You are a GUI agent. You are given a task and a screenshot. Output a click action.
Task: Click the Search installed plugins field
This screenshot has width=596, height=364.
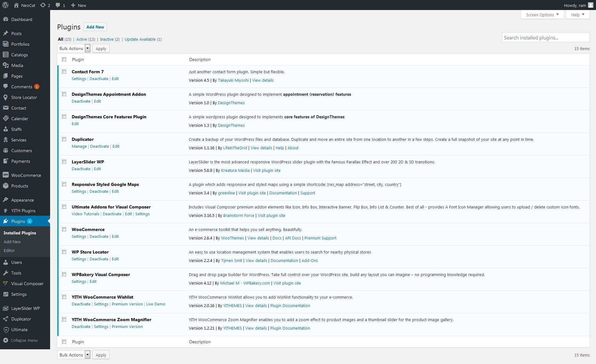546,38
